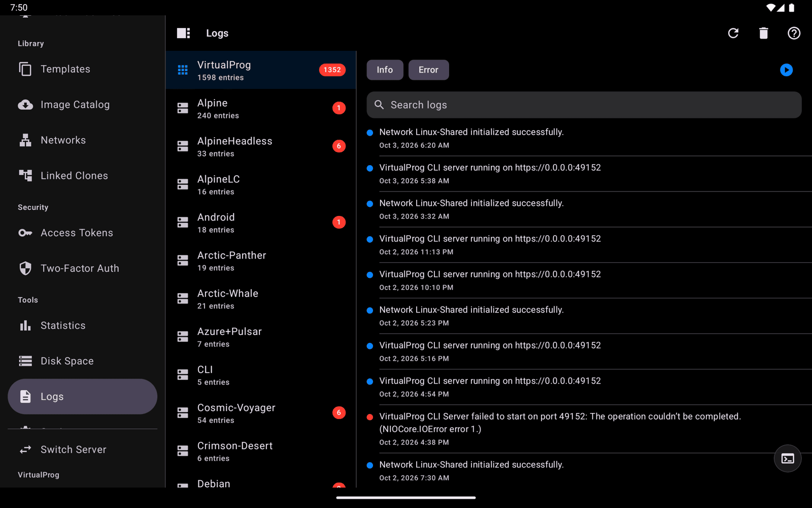Click the red badge 6 on Cosmic-Voyager
This screenshot has height=508, width=812.
339,412
